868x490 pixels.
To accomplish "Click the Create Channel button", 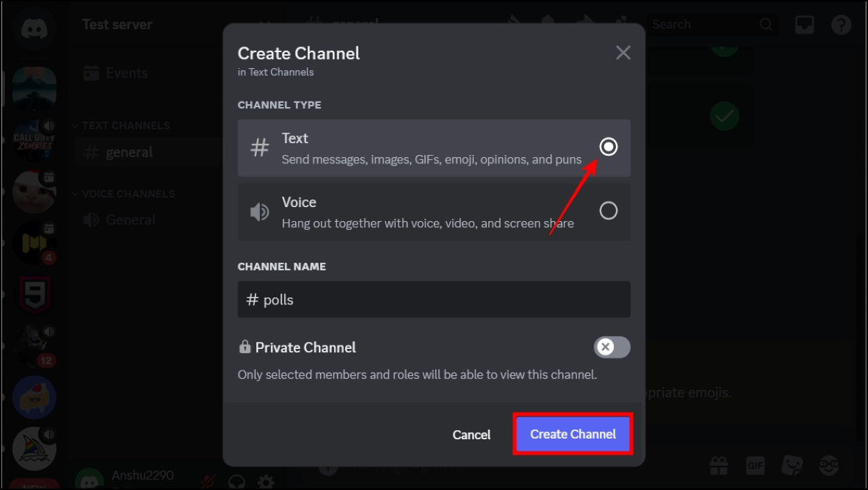I will [x=573, y=434].
